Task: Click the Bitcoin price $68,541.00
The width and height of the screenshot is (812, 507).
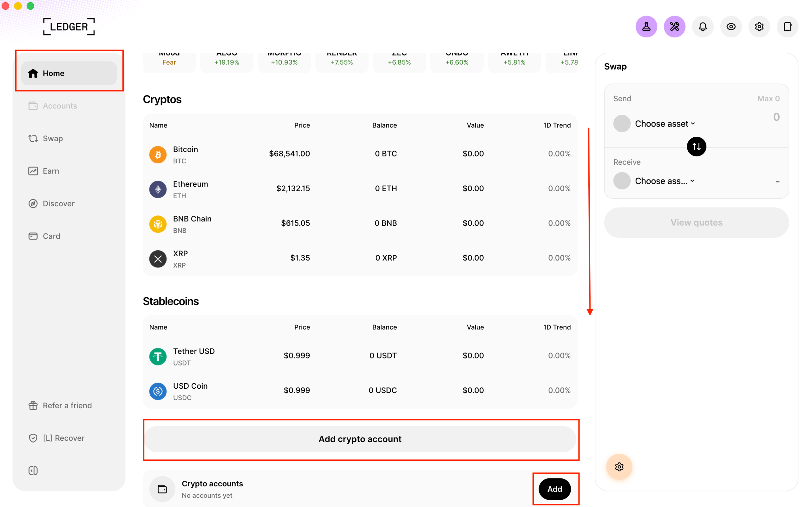Action: click(x=290, y=154)
